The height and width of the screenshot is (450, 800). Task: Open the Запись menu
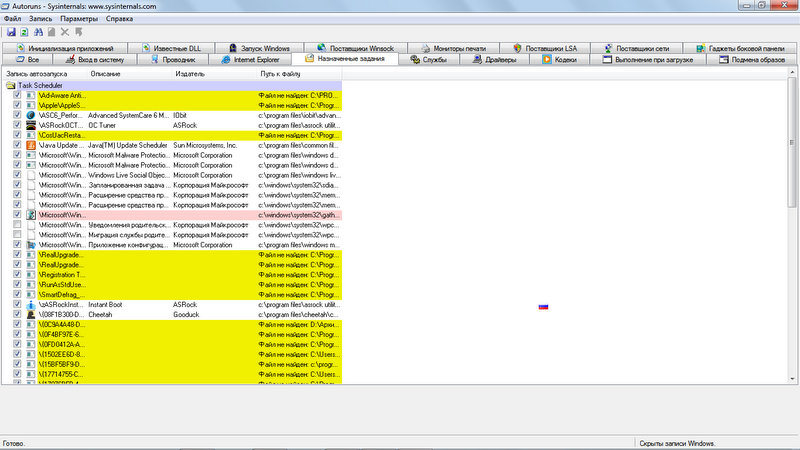tap(40, 19)
